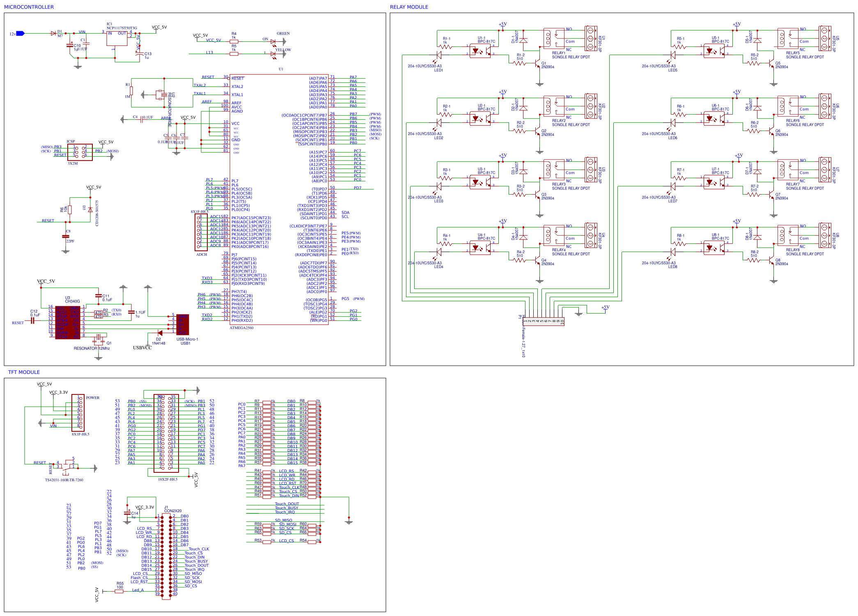Click the RELAY8 SONGLE relay symbol
Screen dimensions: 858x616
coord(788,236)
